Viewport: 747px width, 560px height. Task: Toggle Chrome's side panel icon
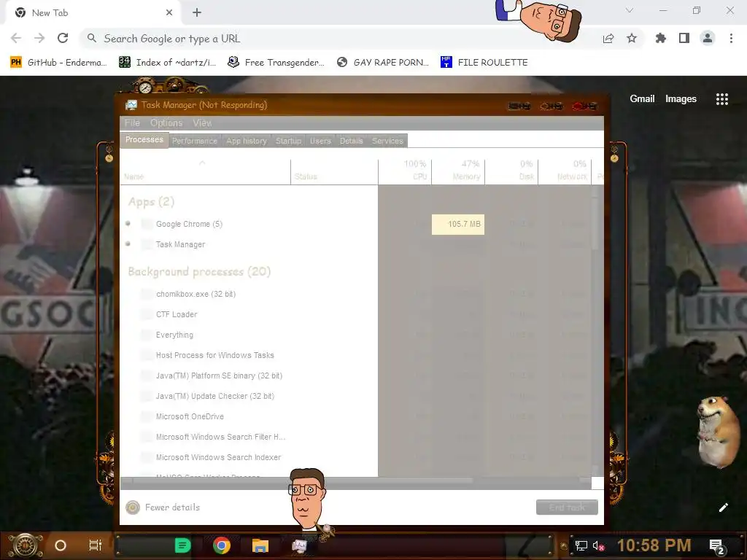tap(684, 38)
